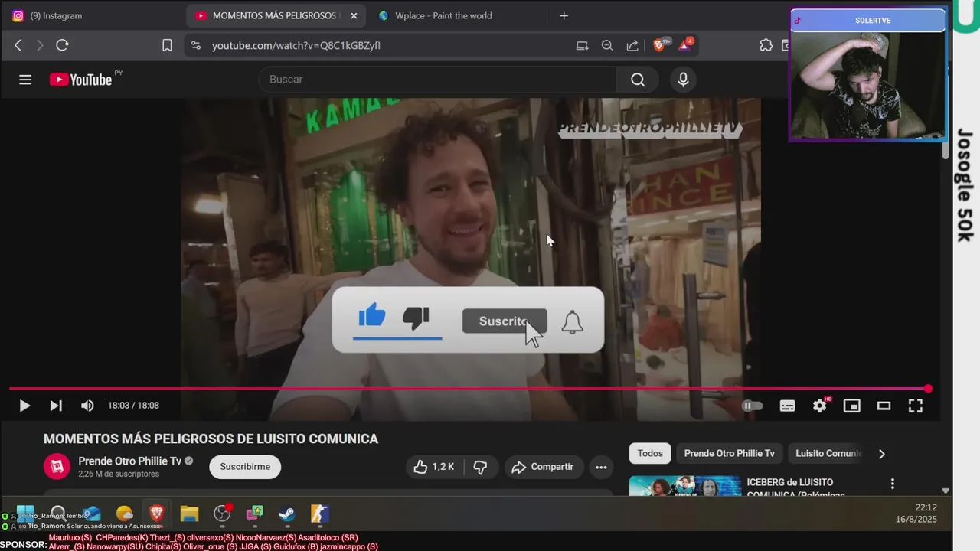Seek on the red video progress bar

point(469,389)
